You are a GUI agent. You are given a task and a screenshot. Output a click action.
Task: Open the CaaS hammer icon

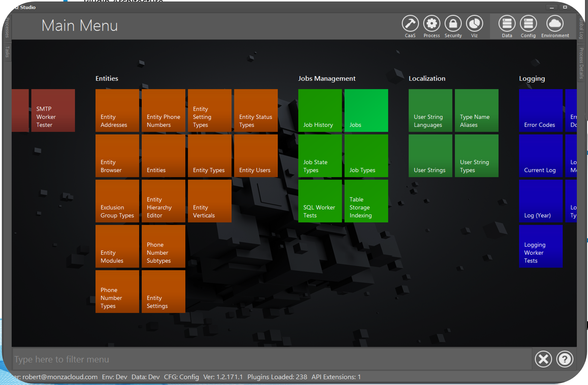(x=410, y=24)
